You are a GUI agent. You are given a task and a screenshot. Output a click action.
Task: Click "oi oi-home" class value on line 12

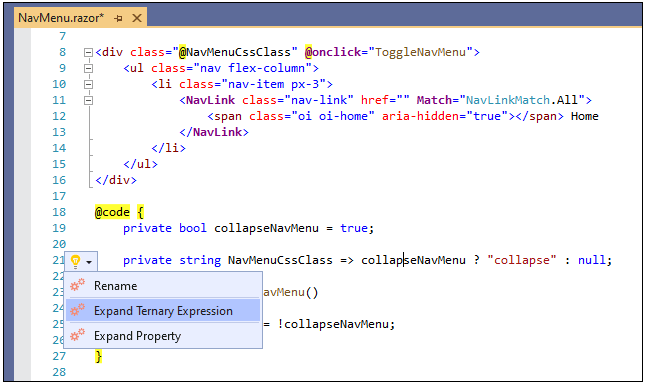click(x=333, y=117)
